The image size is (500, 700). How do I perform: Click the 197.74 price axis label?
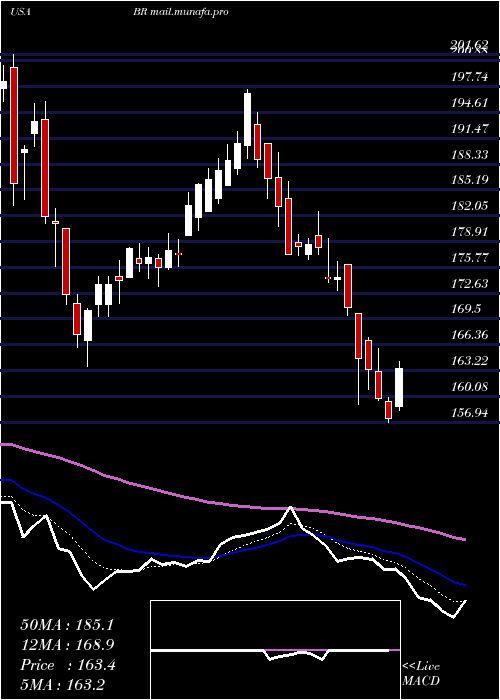point(469,77)
